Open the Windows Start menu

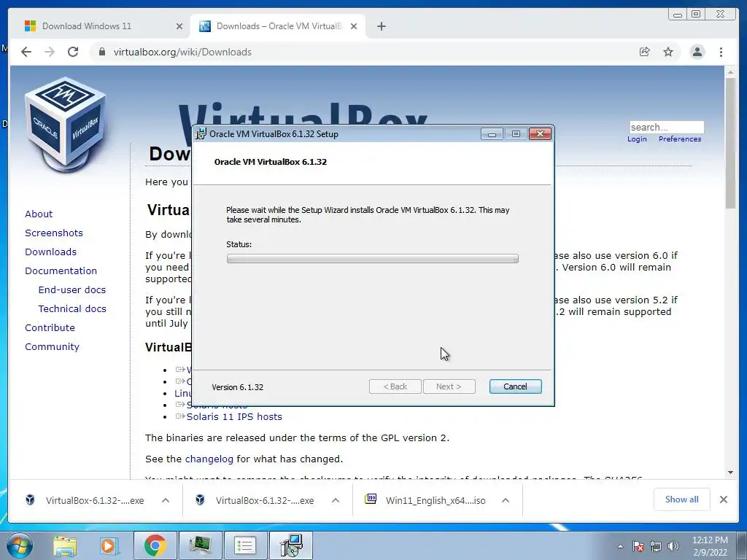(20, 545)
